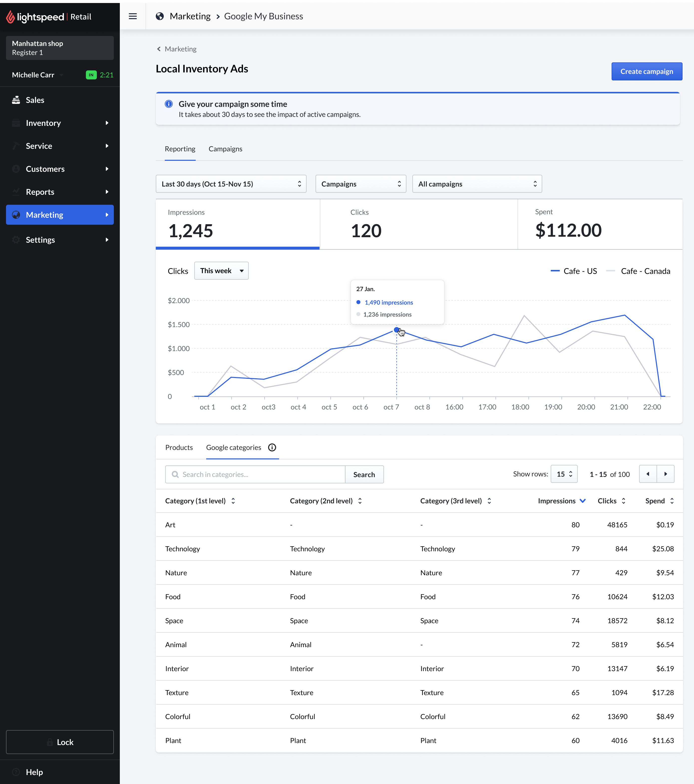694x784 pixels.
Task: Click the Help question mark icon
Action: coord(16,772)
